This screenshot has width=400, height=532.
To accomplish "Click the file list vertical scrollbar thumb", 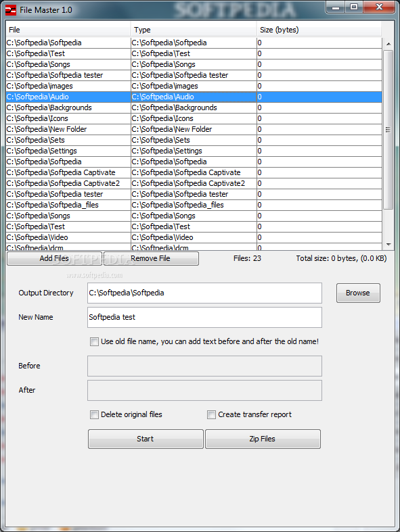I will (388, 130).
